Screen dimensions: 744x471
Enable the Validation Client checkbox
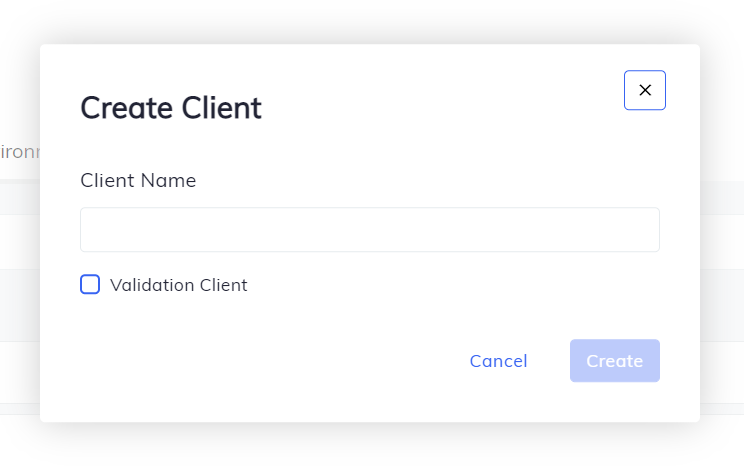pos(90,285)
